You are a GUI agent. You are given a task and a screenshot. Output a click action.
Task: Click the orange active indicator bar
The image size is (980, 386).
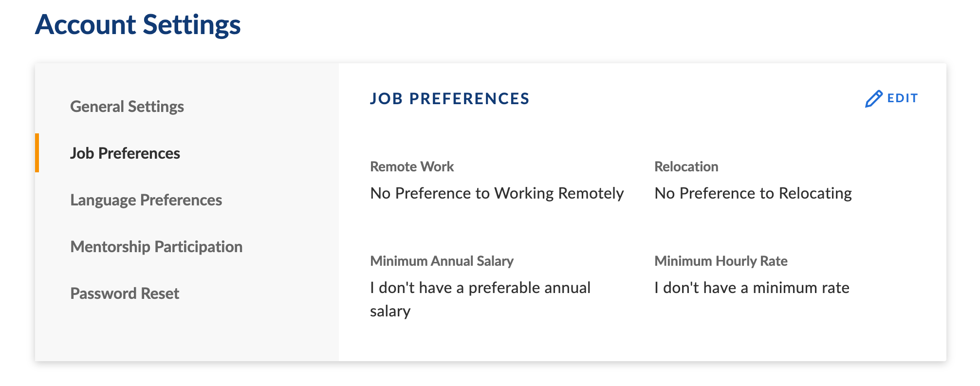click(x=37, y=153)
